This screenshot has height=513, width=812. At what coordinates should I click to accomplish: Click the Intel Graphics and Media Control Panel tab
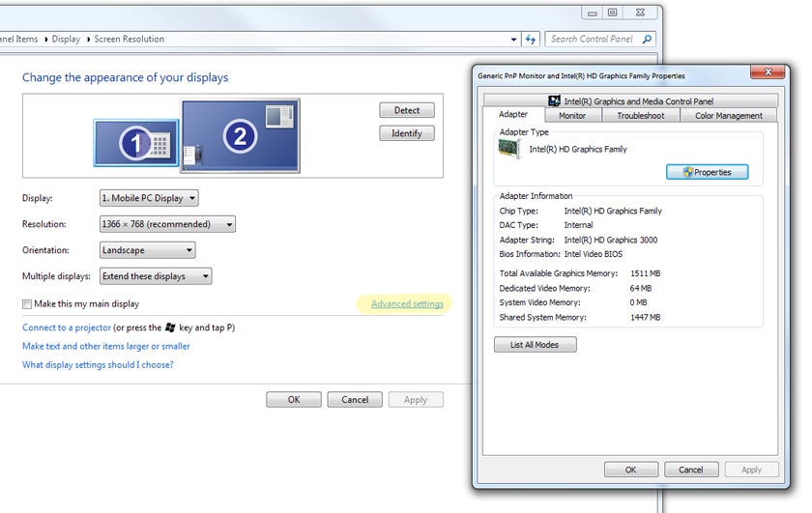630,100
